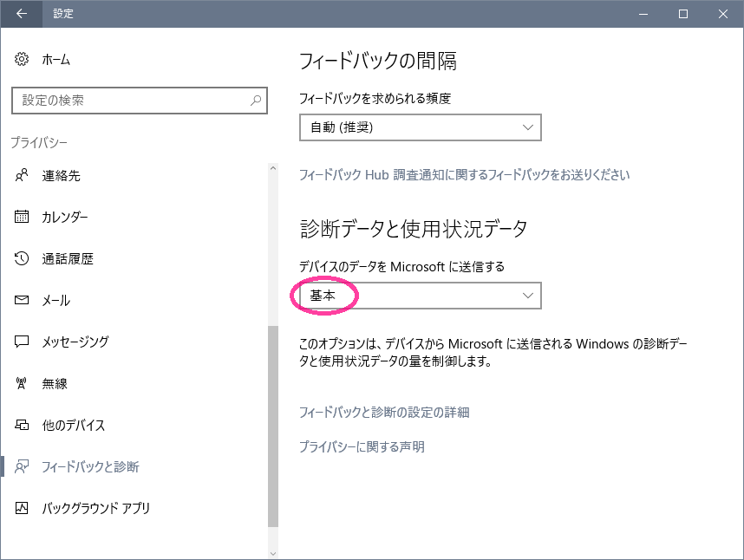Click デバイスのデータを Microsoft に送信する label
This screenshot has width=744, height=560.
401,267
